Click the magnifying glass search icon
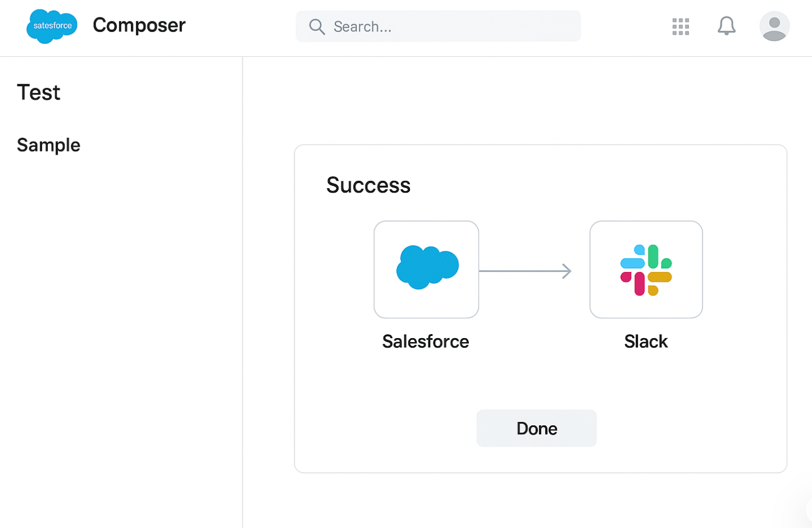Viewport: 812px width, 528px height. pos(316,26)
